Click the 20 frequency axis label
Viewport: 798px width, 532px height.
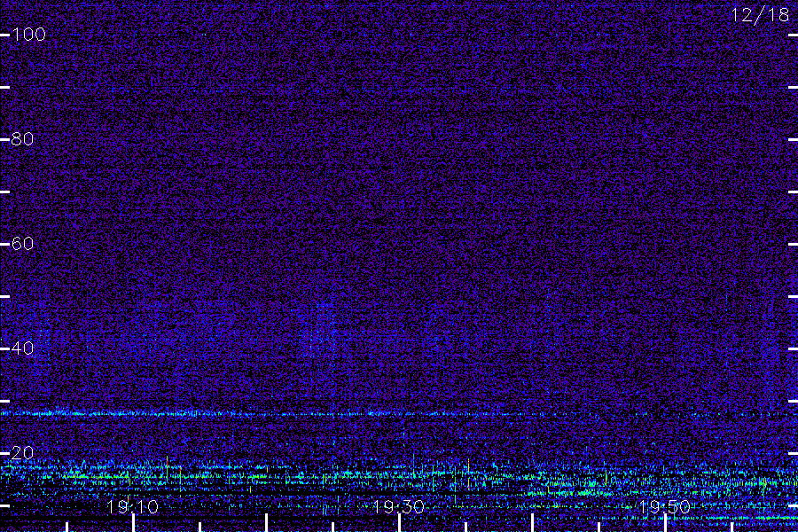(x=22, y=452)
